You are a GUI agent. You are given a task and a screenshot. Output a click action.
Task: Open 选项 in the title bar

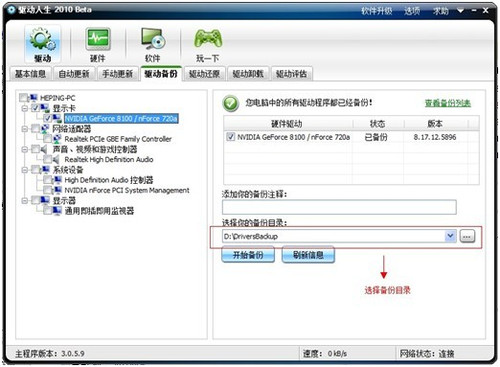412,11
